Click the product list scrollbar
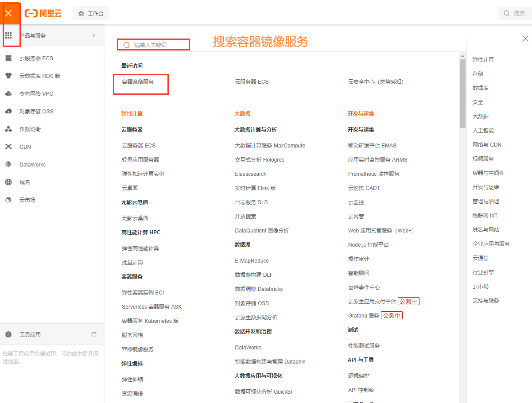The width and height of the screenshot is (532, 403). pos(462,94)
